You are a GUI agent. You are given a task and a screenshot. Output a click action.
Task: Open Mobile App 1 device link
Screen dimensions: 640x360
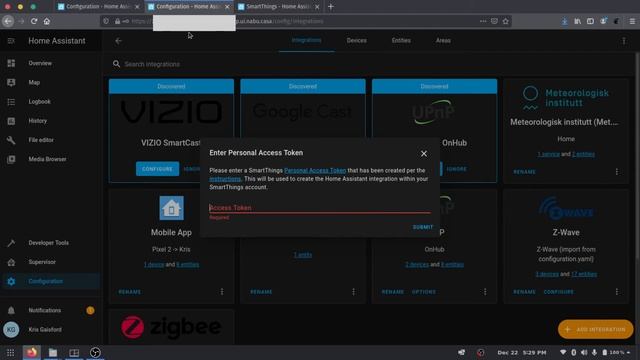tap(153, 264)
